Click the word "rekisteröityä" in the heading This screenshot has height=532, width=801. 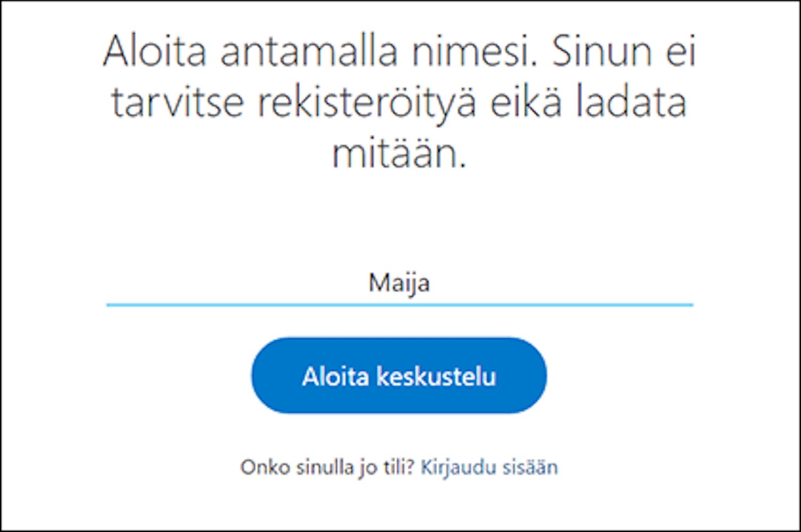pyautogui.click(x=367, y=103)
